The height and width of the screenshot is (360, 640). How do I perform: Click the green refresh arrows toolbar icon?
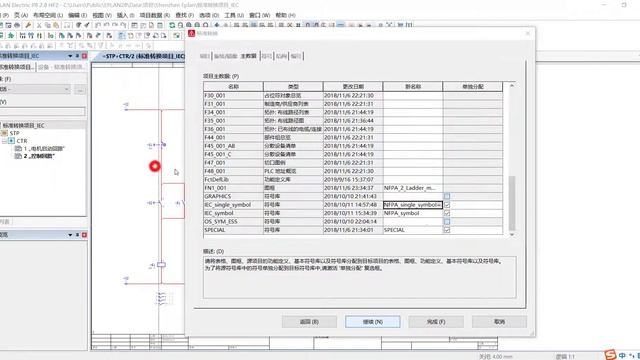(172, 25)
